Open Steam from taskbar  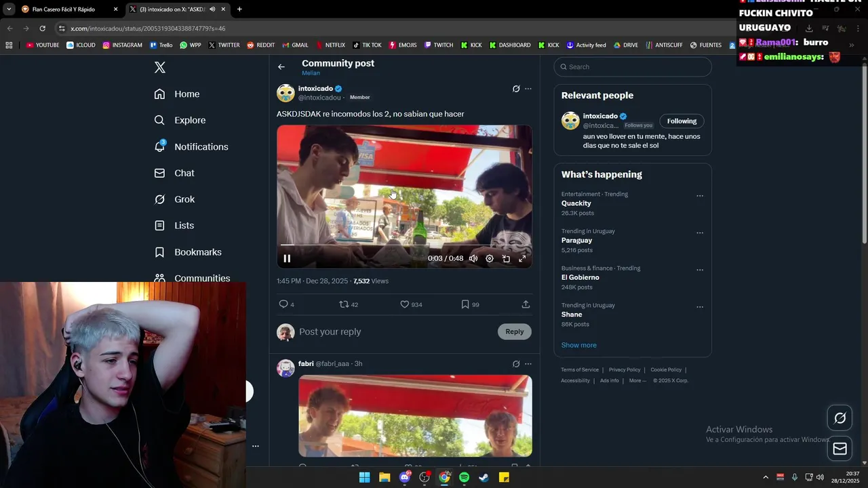click(x=484, y=477)
